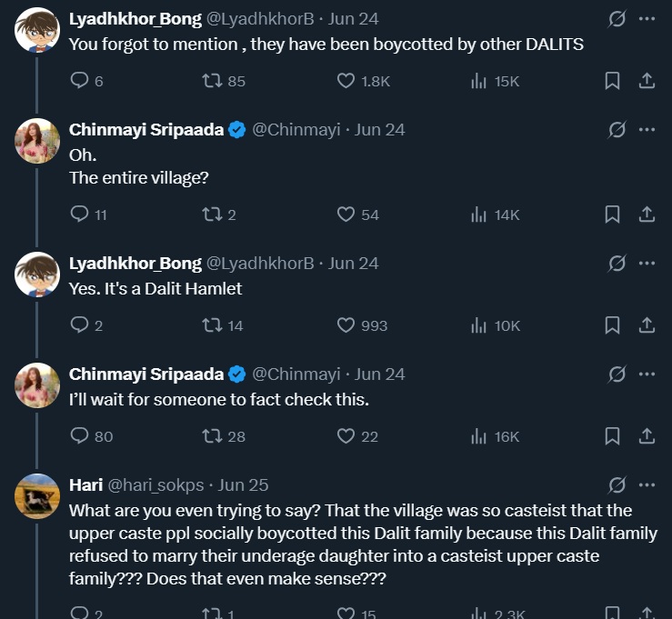Open Grok icon on "The entire village?" tweet
Screen dimensions: 672x619
coord(617,129)
